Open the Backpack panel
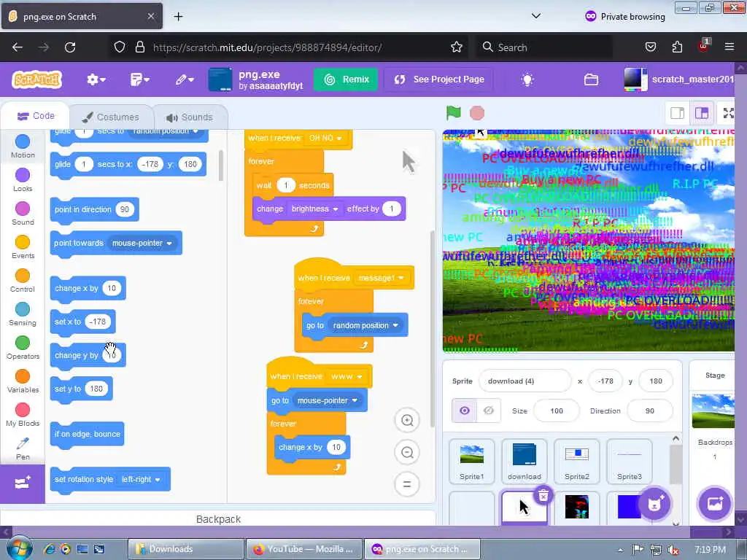The height and width of the screenshot is (560, 747). 218,519
